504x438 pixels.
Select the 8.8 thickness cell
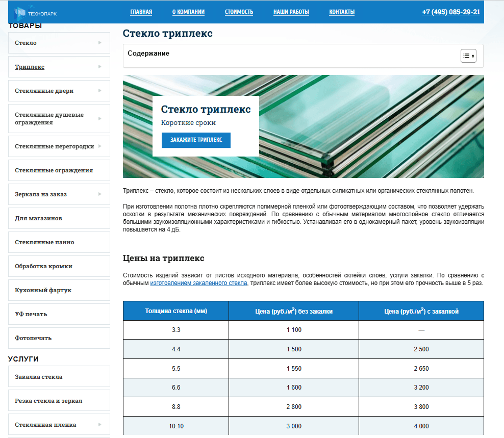click(176, 407)
